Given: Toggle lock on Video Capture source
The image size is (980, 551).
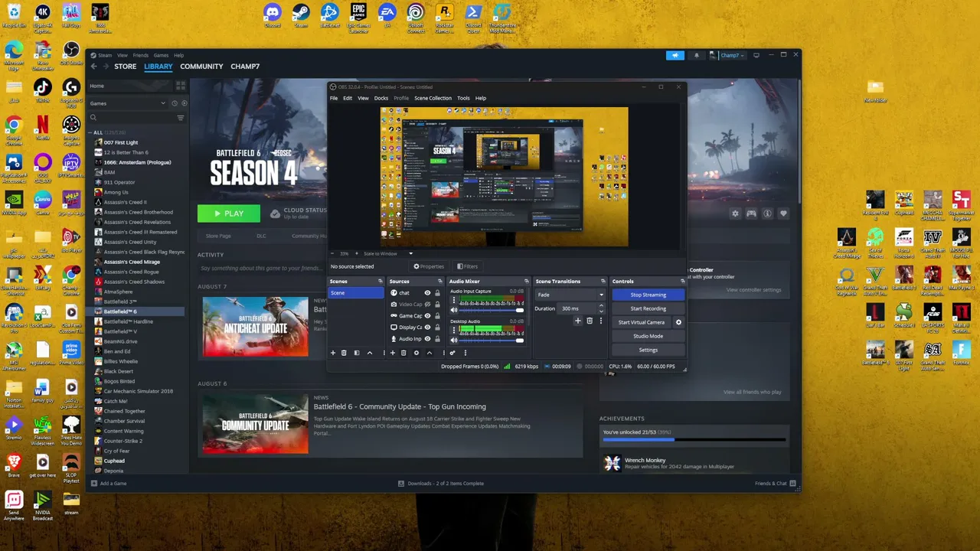Looking at the screenshot, I should 438,305.
